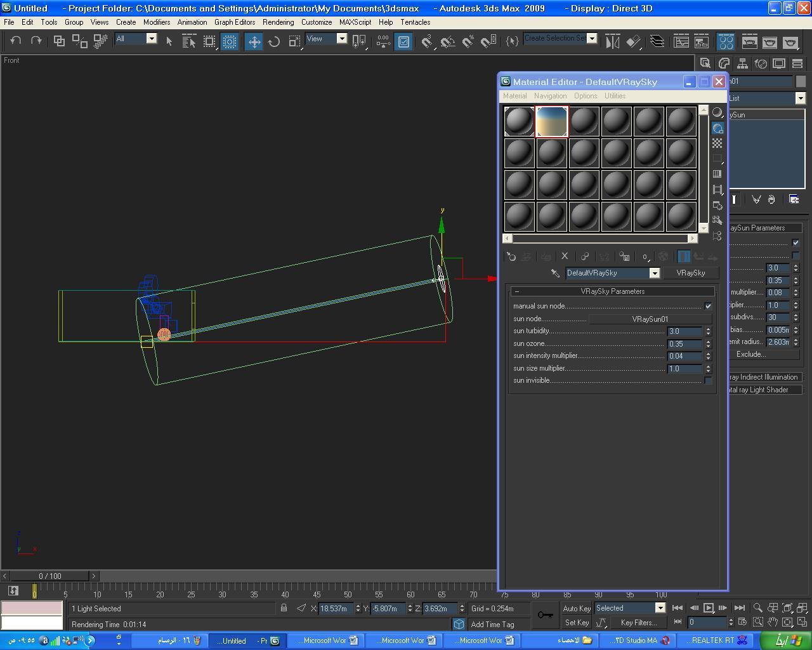Open the Layer Manager
812x650 pixels.
pos(657,41)
